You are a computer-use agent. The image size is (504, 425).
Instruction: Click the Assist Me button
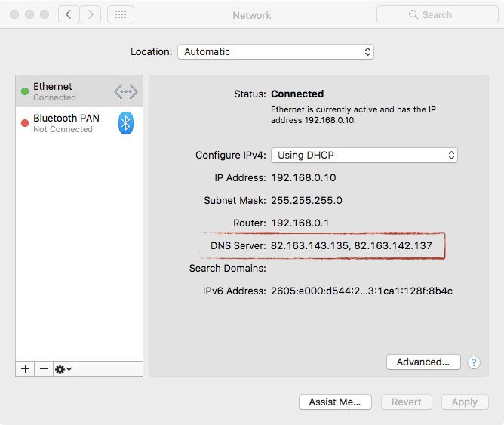(x=335, y=402)
